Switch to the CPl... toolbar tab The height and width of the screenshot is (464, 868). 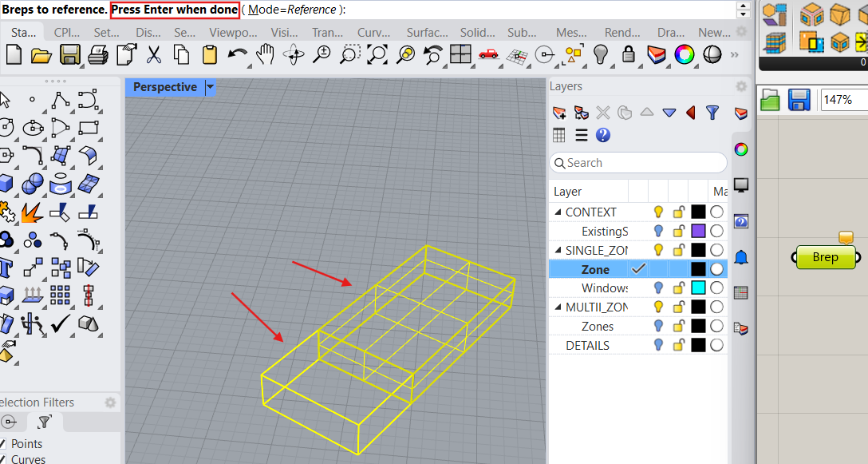pos(67,33)
